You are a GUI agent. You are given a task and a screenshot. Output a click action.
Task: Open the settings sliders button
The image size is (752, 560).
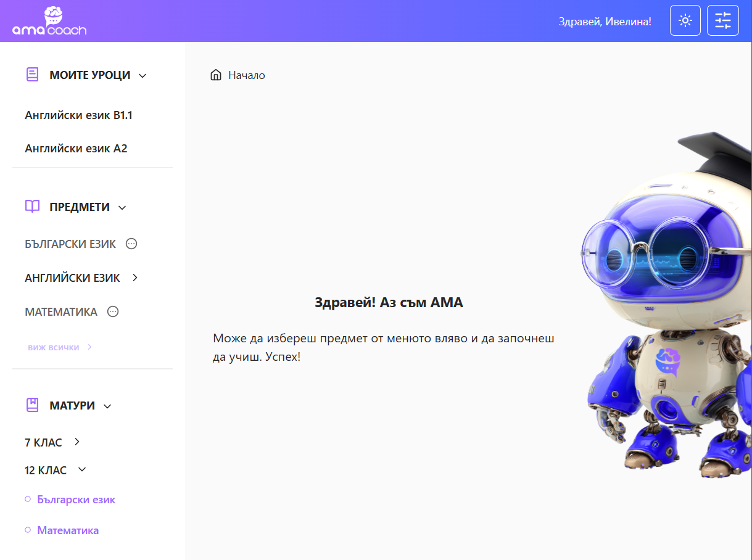[x=723, y=20]
